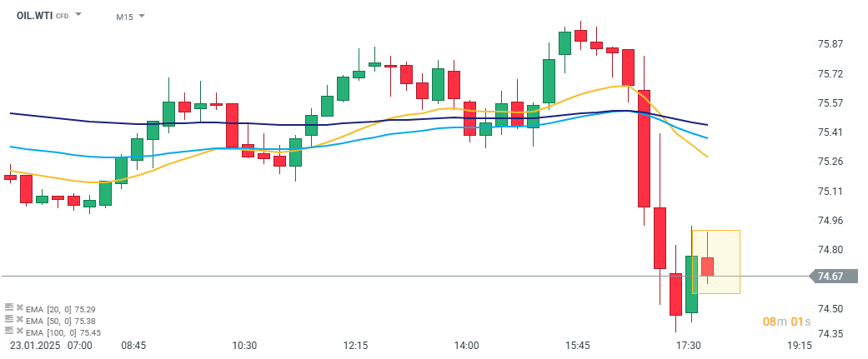
Task: Click the 17:30 time axis label
Action: (x=688, y=345)
